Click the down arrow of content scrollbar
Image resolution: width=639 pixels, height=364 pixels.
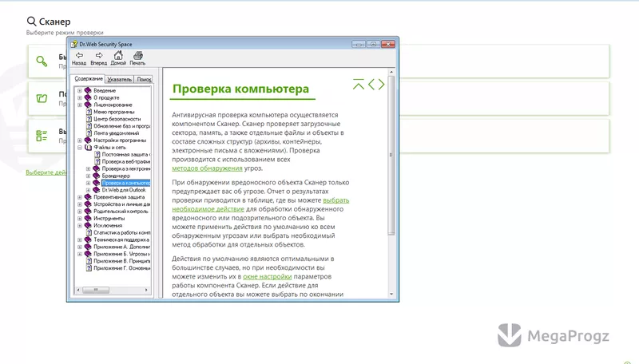[391, 294]
